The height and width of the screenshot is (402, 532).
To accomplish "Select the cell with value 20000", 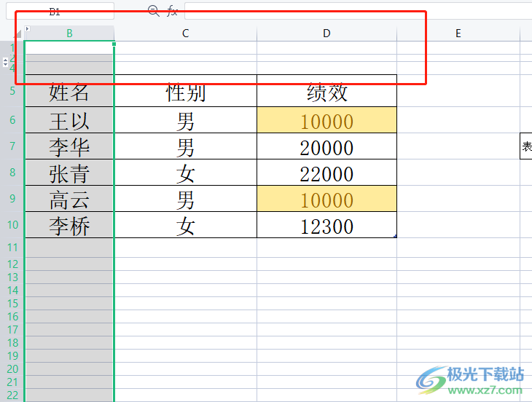I will (x=326, y=146).
